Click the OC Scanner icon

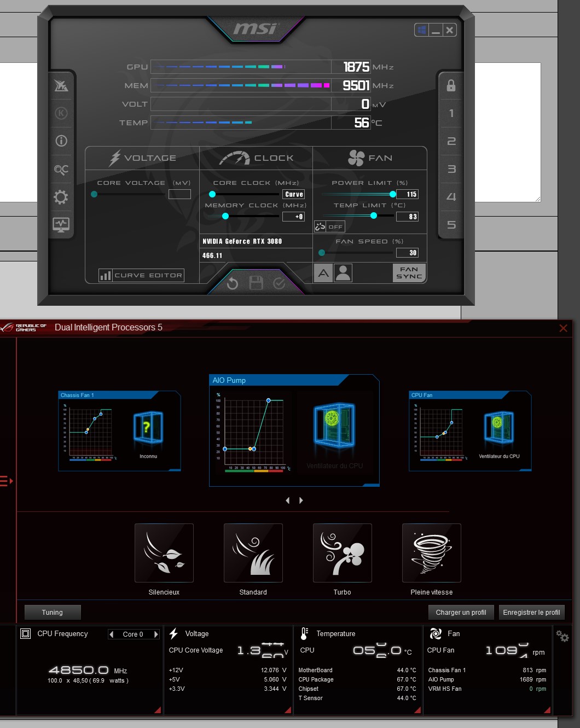(x=61, y=170)
